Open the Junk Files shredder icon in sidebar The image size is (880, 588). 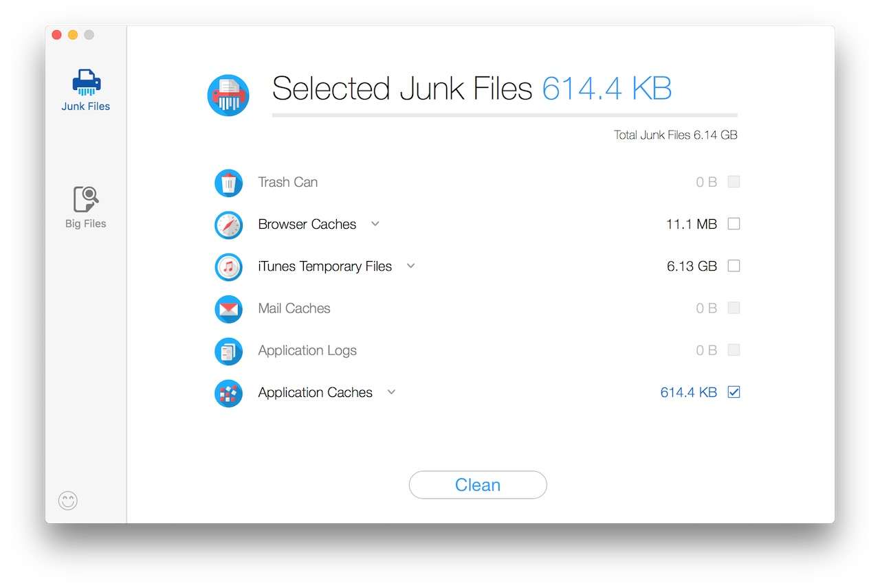tap(86, 82)
